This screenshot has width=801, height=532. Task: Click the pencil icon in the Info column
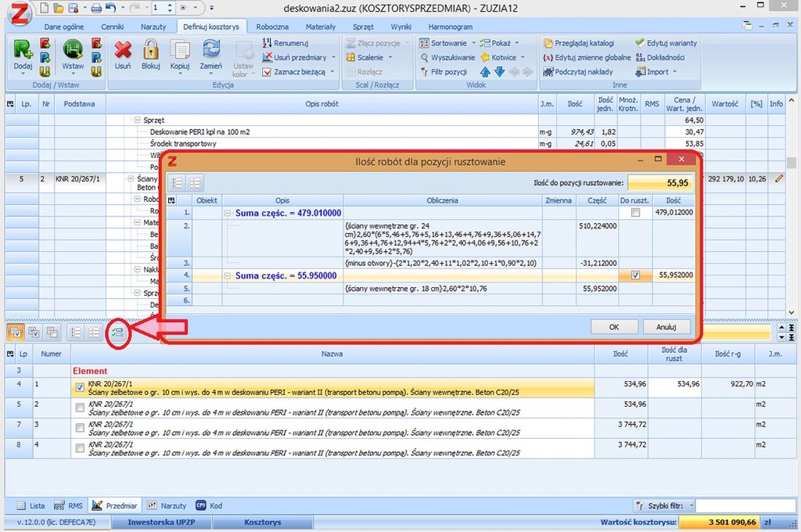coord(778,179)
